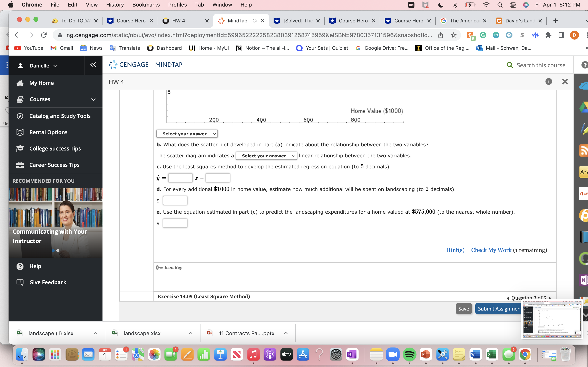Screen dimensions: 588x367
Task: Open scatter diagram answer dropdown
Action: pos(187,134)
